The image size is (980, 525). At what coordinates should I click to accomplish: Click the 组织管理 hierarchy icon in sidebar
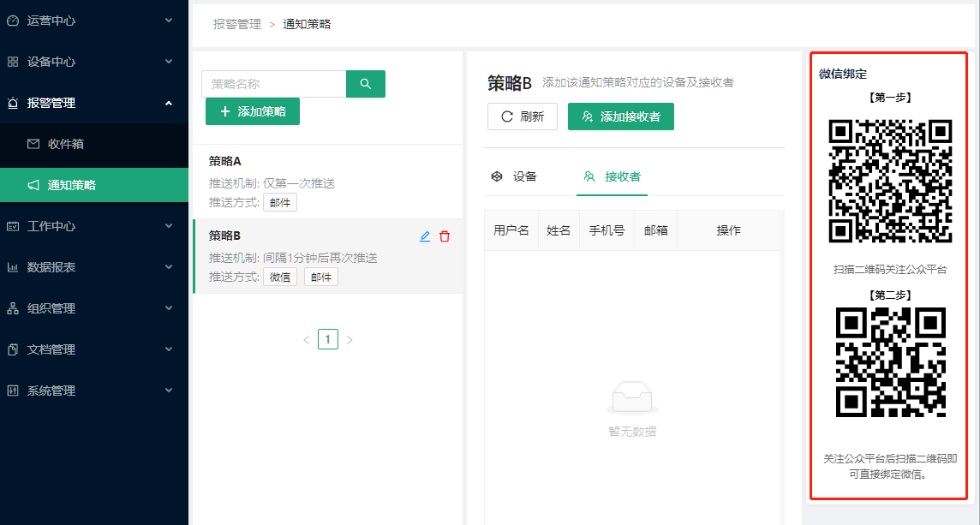click(13, 308)
